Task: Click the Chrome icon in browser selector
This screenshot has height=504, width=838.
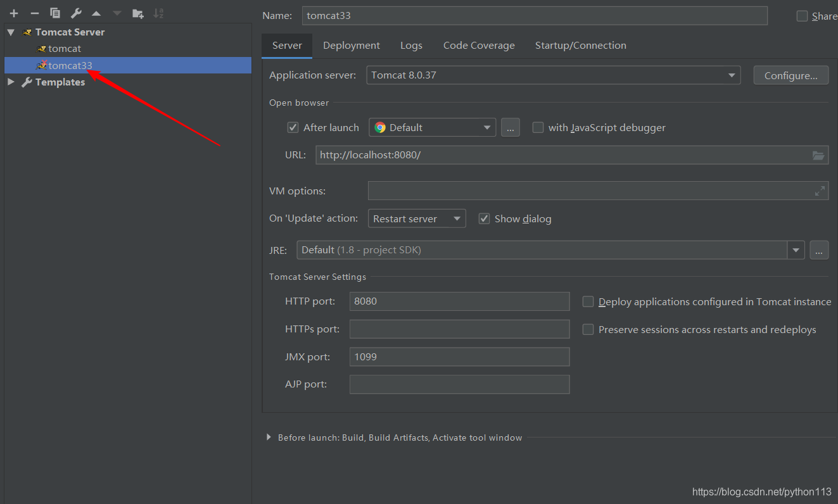Action: pyautogui.click(x=380, y=127)
